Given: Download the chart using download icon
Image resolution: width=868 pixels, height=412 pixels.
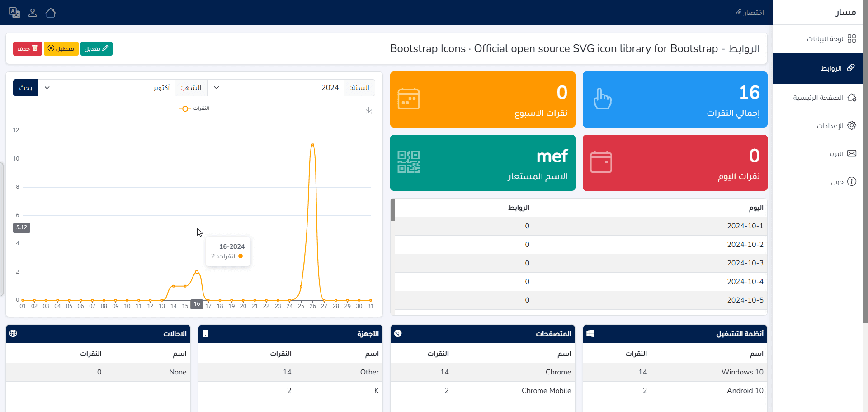Looking at the screenshot, I should coord(369,111).
